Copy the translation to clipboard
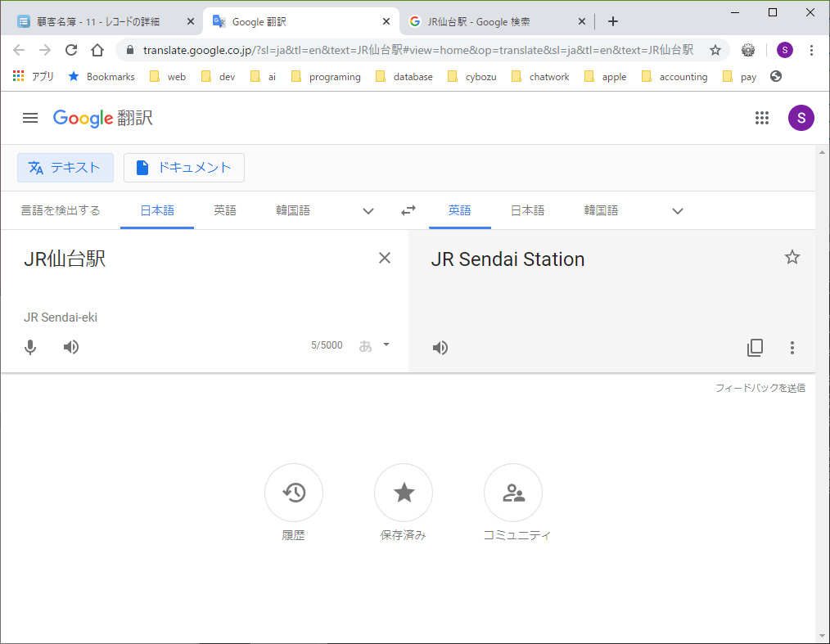The height and width of the screenshot is (644, 830). [755, 348]
